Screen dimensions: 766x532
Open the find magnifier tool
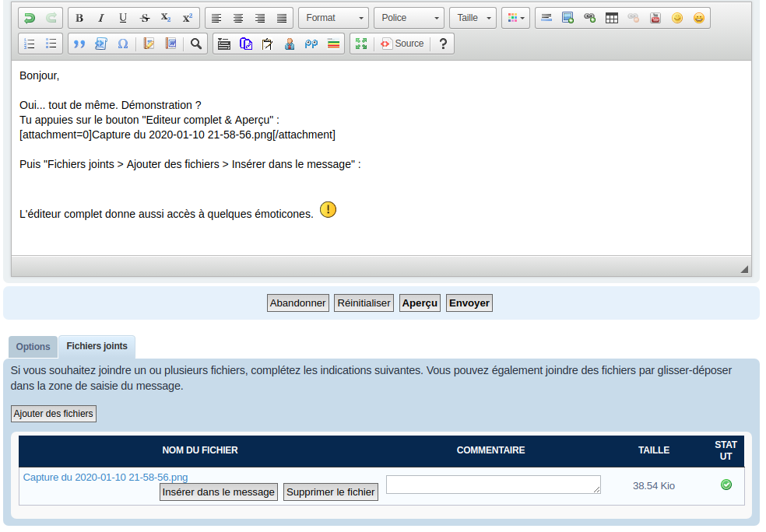[195, 44]
